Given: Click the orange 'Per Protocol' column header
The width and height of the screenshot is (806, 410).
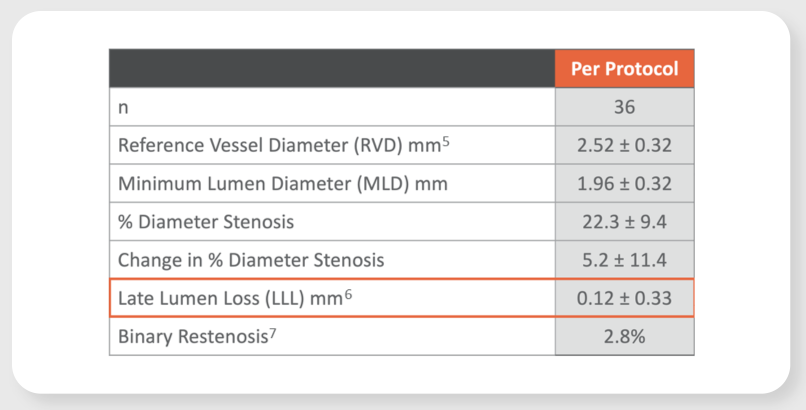Looking at the screenshot, I should pyautogui.click(x=624, y=68).
